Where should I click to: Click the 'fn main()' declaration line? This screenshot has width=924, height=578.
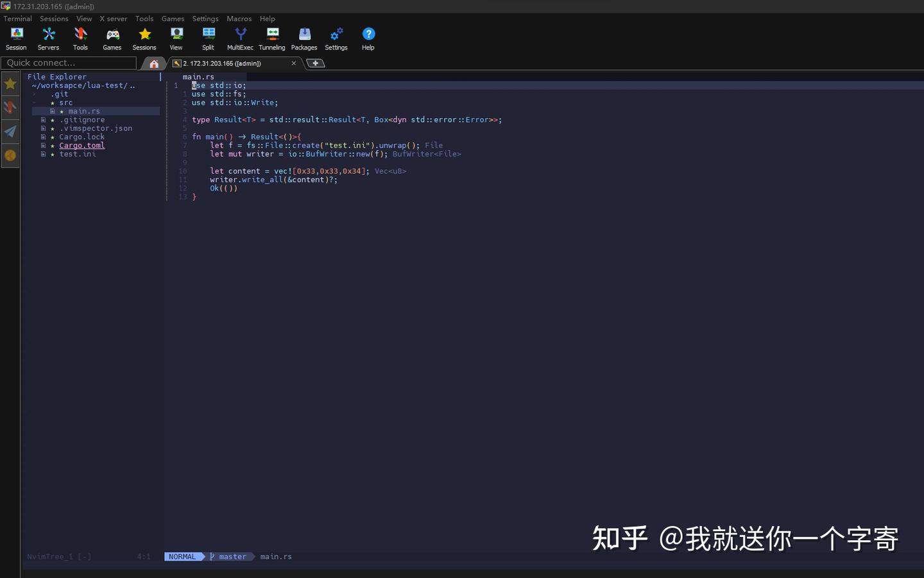(x=246, y=137)
